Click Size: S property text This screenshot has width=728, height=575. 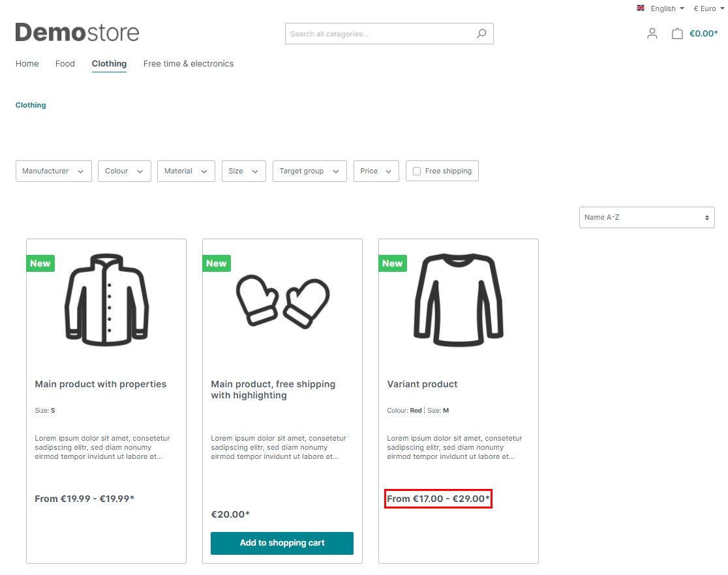tap(45, 410)
